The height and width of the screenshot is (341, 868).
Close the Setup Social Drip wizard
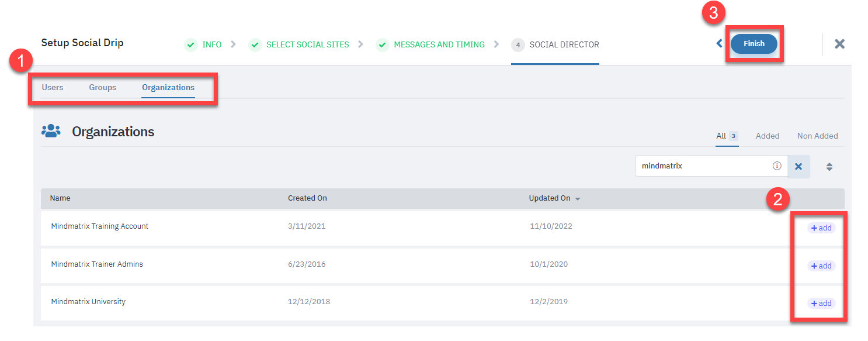839,44
